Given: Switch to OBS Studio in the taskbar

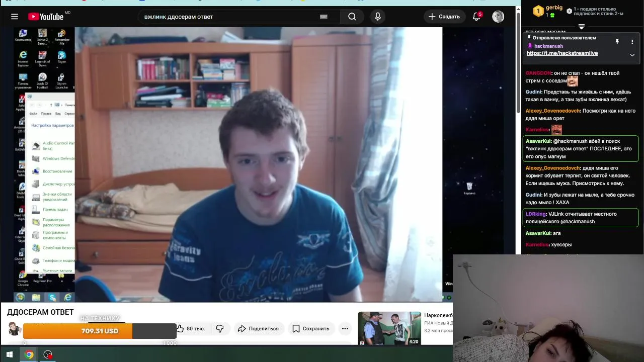Looking at the screenshot, I should click(x=48, y=354).
